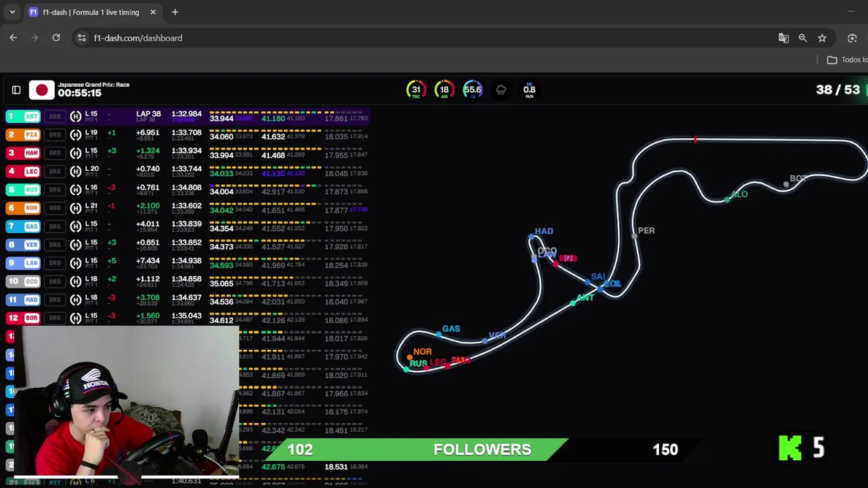Click the hard tyre icon in LEC row

[75, 171]
